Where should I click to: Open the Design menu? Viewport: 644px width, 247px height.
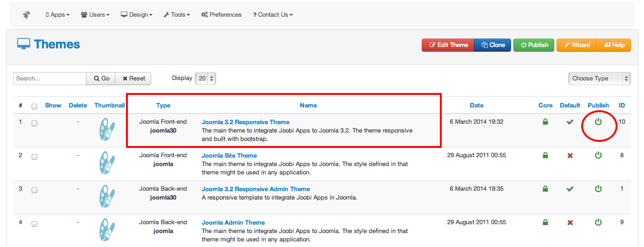click(137, 15)
